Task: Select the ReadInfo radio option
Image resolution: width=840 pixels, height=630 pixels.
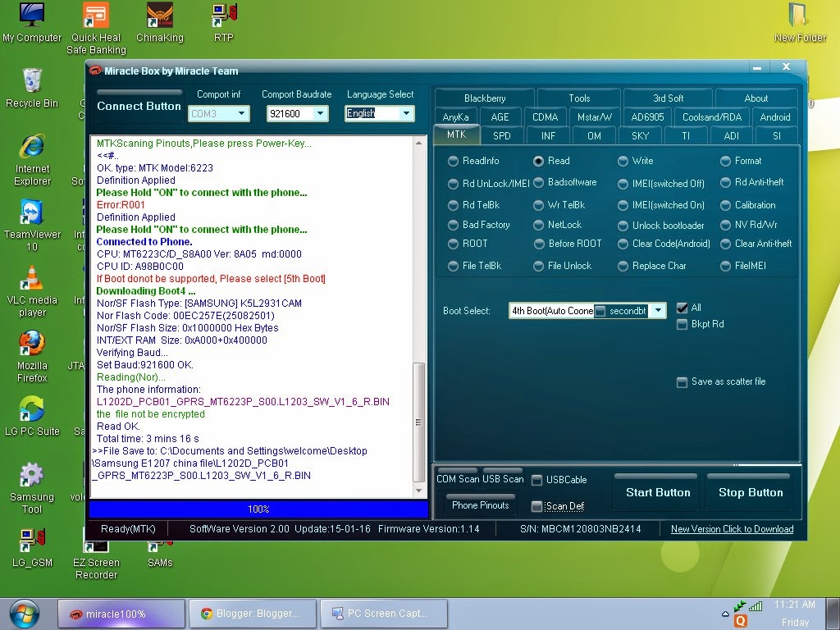Action: coord(453,161)
